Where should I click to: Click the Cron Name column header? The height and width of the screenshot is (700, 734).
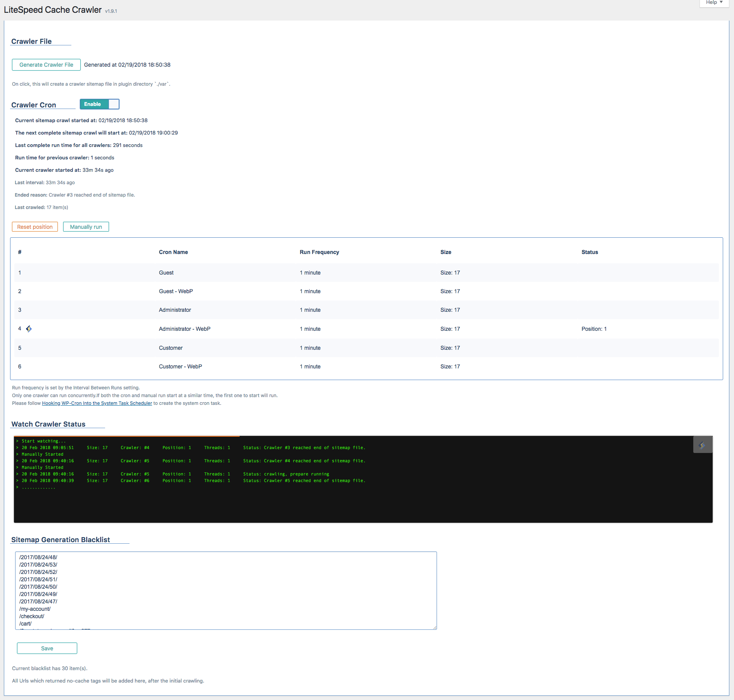(173, 252)
